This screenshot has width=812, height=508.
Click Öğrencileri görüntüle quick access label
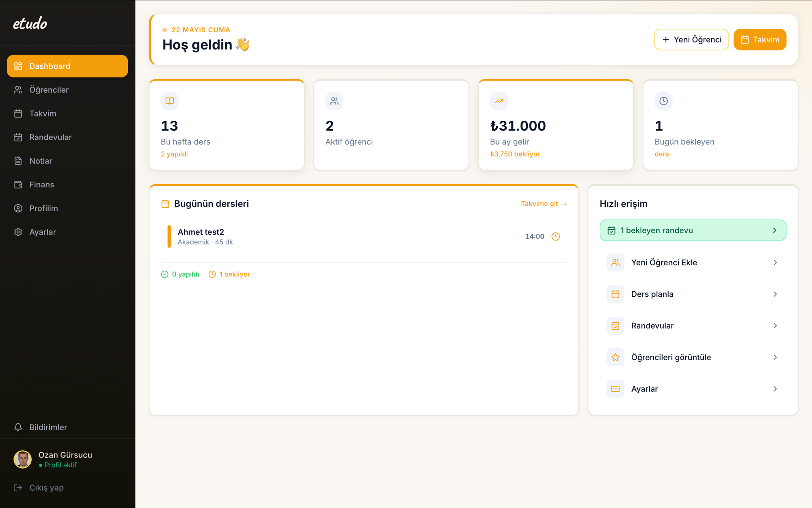671,357
